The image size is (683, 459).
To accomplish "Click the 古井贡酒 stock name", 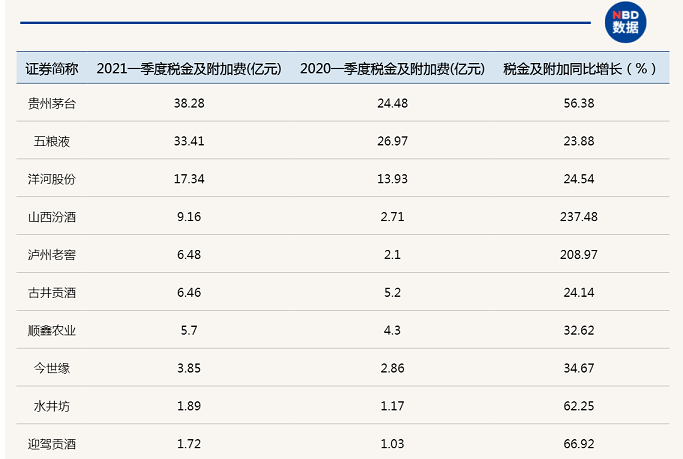I will (52, 293).
